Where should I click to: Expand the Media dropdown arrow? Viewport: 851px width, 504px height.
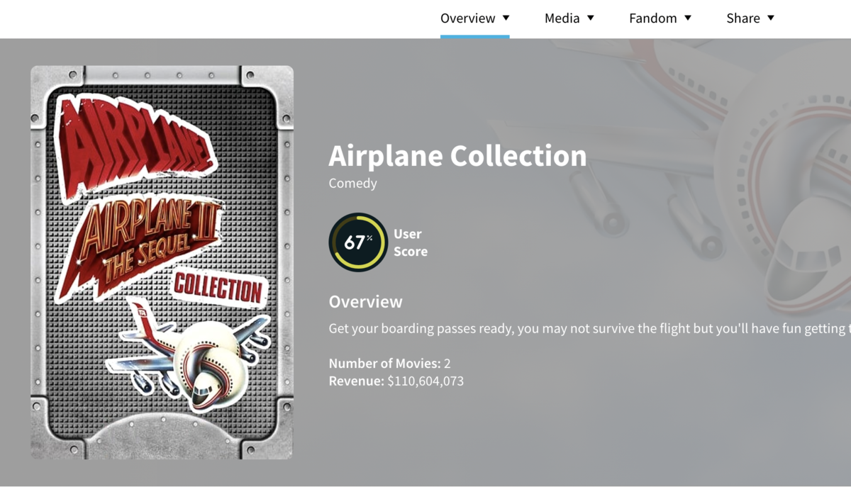(591, 18)
